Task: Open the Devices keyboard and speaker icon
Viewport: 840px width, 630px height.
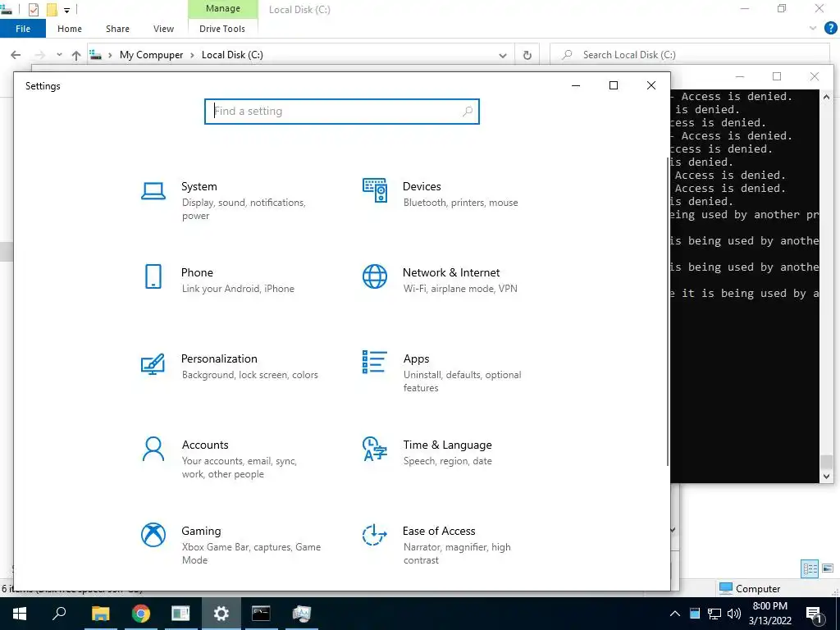Action: click(x=375, y=190)
